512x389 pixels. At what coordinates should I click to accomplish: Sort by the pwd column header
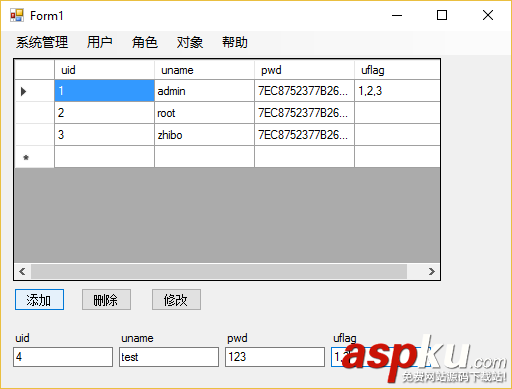(304, 70)
